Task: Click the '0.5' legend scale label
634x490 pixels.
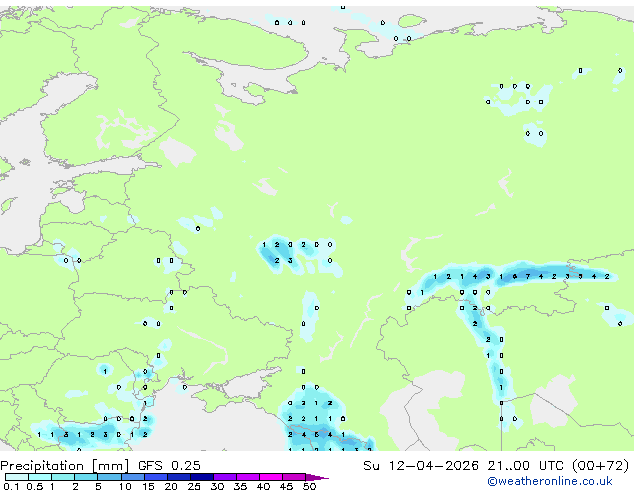Action: [x=35, y=486]
